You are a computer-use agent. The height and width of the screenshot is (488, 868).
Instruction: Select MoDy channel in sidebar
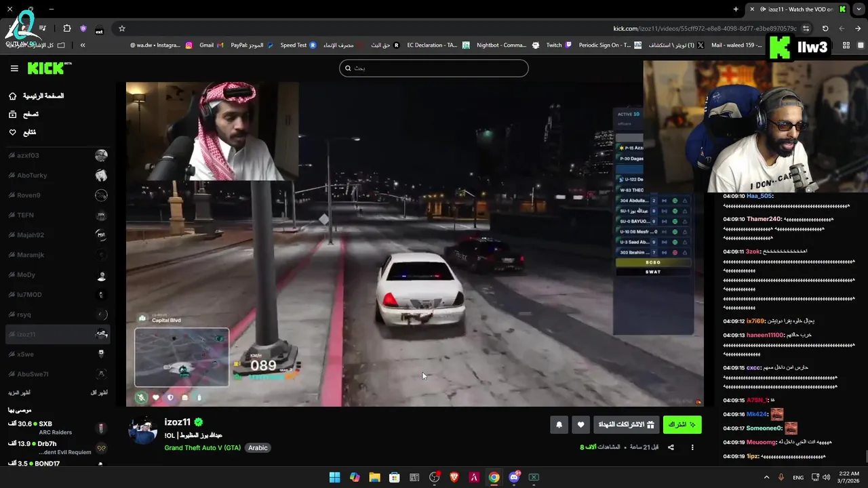(58, 274)
